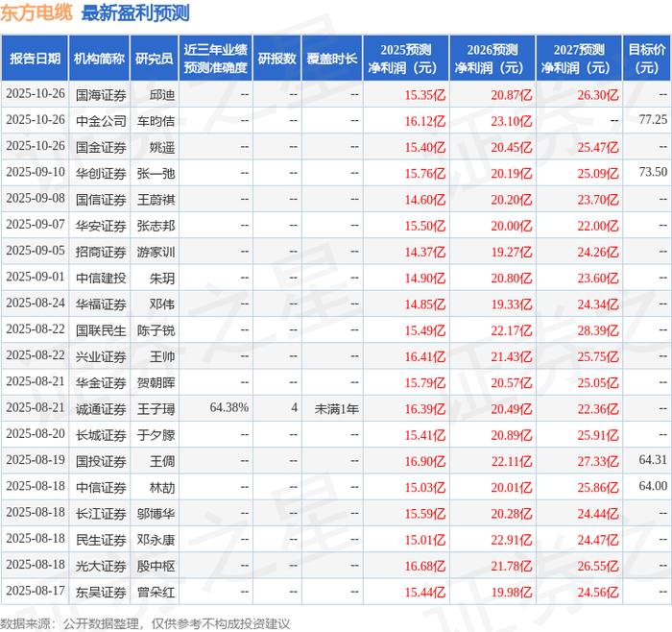Click the 数据来源 disclaimer footer text
This screenshot has width=672, height=632.
click(x=145, y=623)
